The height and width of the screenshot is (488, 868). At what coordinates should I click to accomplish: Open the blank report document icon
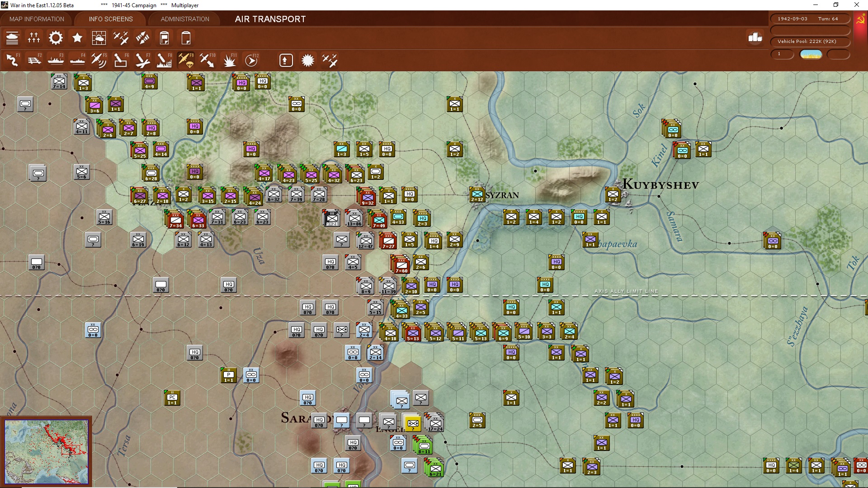(x=186, y=38)
